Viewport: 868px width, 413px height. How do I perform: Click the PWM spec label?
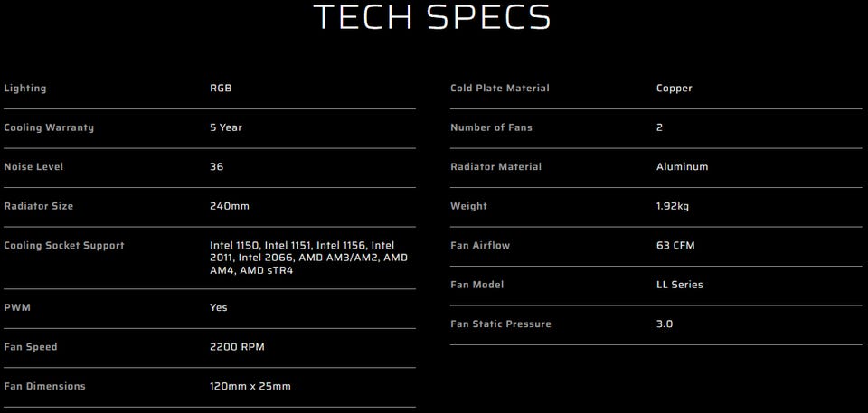(x=15, y=307)
